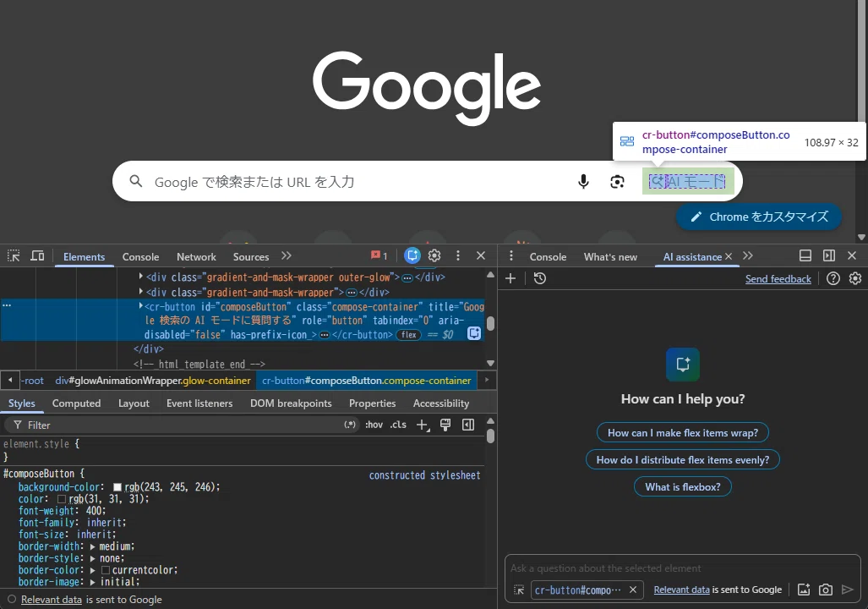Image resolution: width=868 pixels, height=609 pixels.
Task: Select the drawer Console tab
Action: 548,256
